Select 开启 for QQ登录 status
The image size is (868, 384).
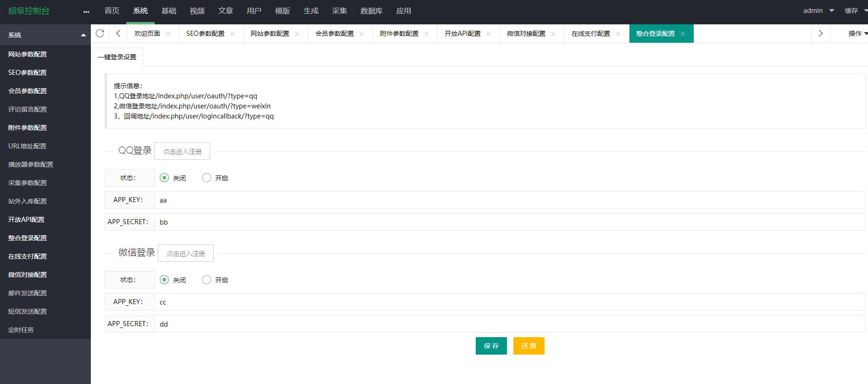(x=207, y=178)
